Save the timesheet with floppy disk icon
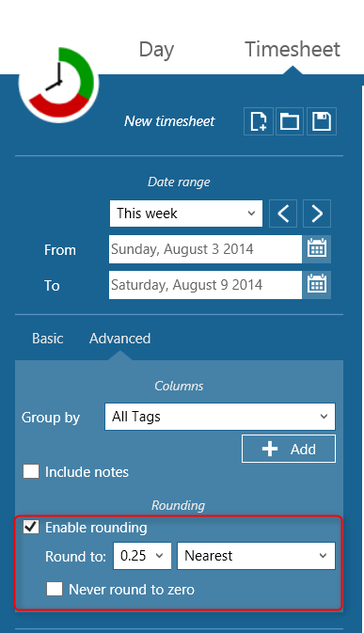The height and width of the screenshot is (633, 364). pos(322,121)
